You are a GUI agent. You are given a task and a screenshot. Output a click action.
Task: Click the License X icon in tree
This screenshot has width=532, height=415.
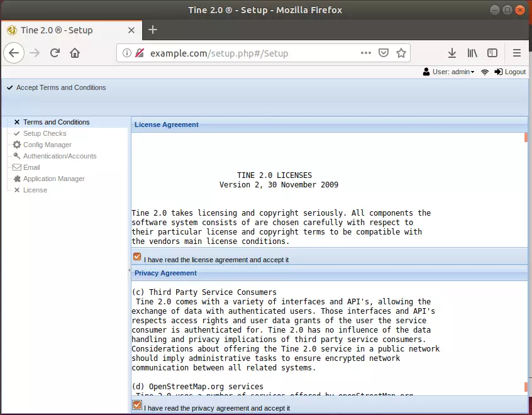tap(16, 190)
